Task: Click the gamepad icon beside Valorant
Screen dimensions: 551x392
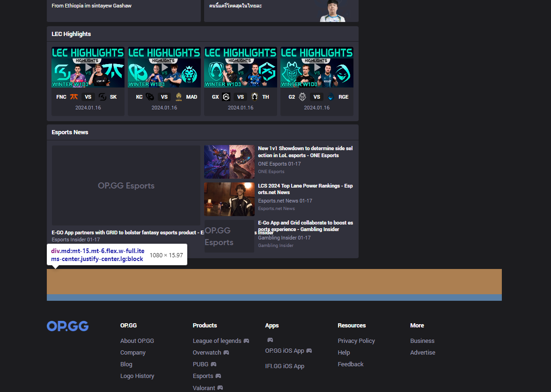Action: coord(220,388)
